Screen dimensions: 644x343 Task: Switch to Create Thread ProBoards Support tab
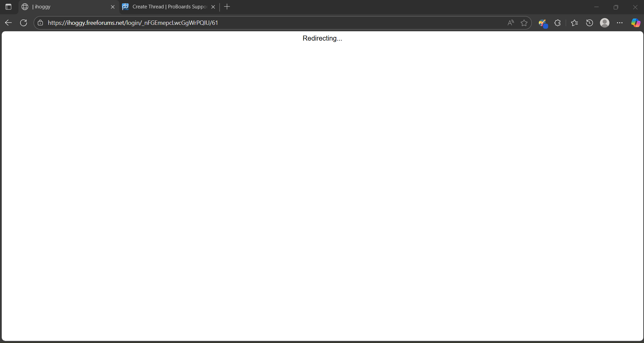[x=169, y=7]
